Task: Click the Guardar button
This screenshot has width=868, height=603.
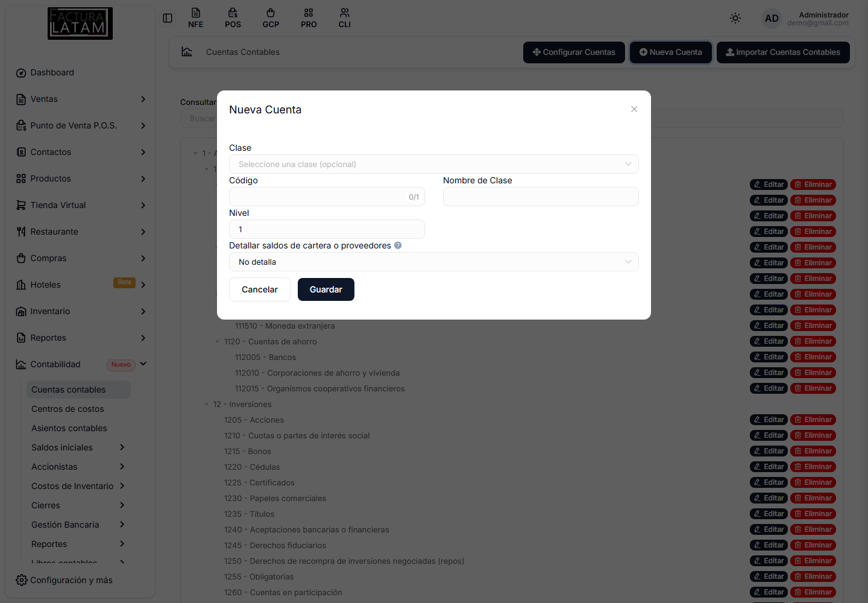Action: tap(326, 289)
